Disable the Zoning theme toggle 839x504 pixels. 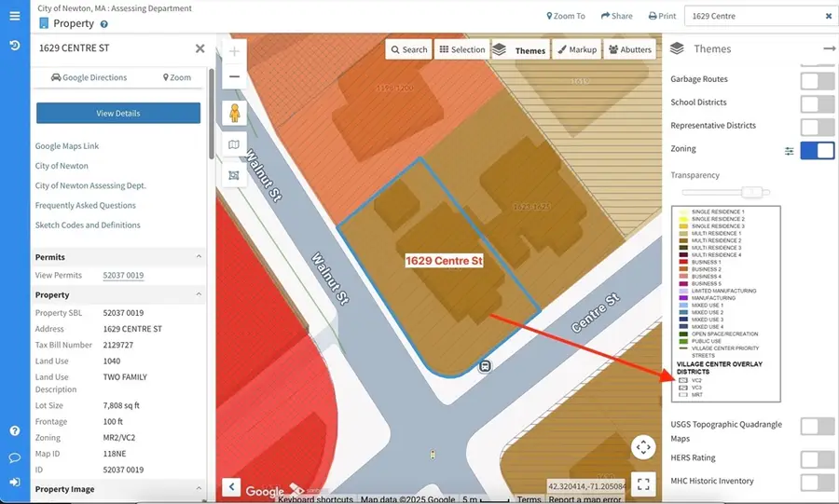click(x=817, y=150)
